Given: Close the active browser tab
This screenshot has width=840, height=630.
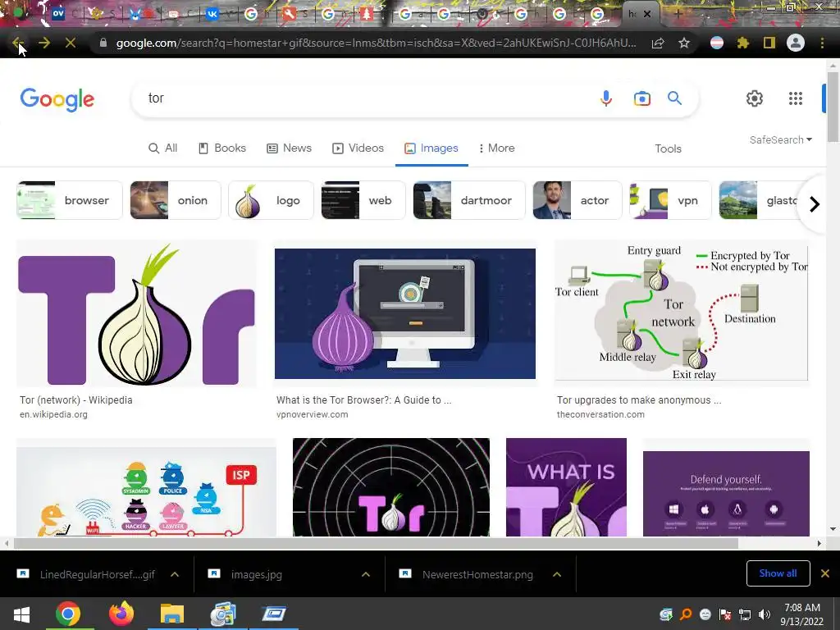Looking at the screenshot, I should [x=647, y=15].
